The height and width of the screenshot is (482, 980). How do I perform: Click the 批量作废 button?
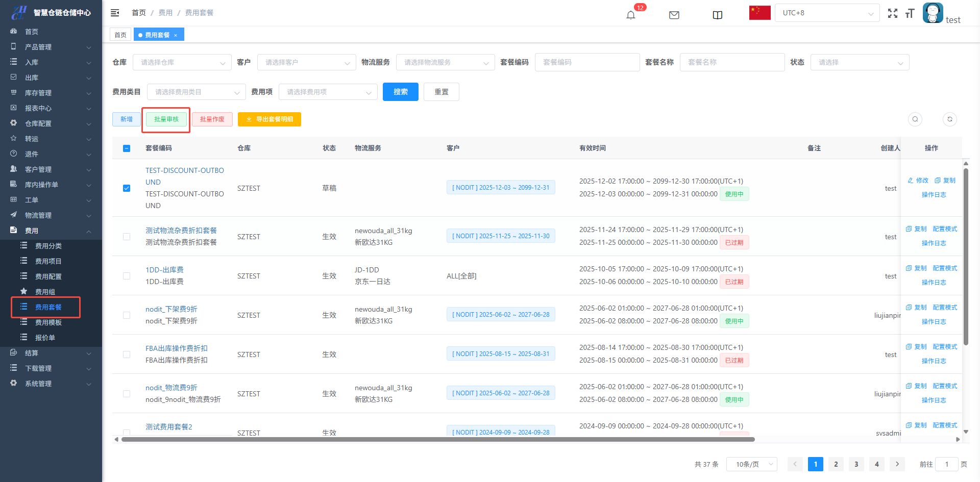(x=212, y=119)
